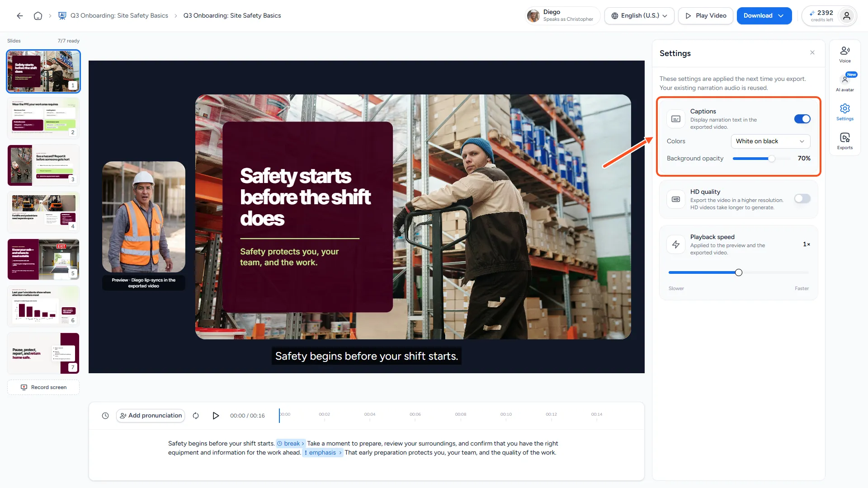Click Add pronunciation

(x=151, y=416)
